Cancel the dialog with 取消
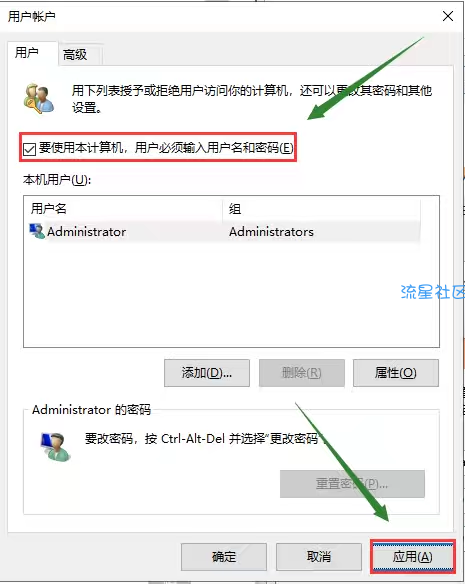The height and width of the screenshot is (584, 465). pos(319,557)
